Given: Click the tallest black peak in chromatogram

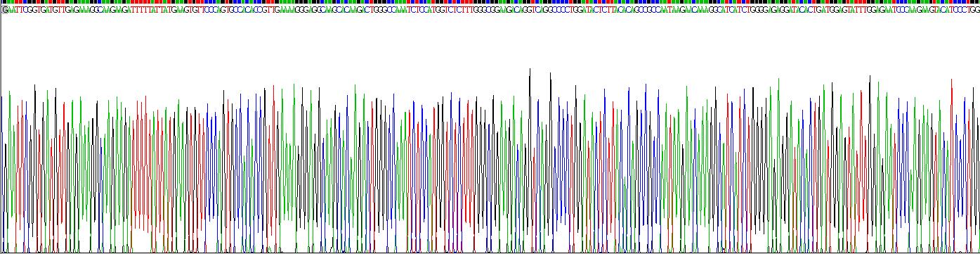Looking at the screenshot, I should (530, 160).
